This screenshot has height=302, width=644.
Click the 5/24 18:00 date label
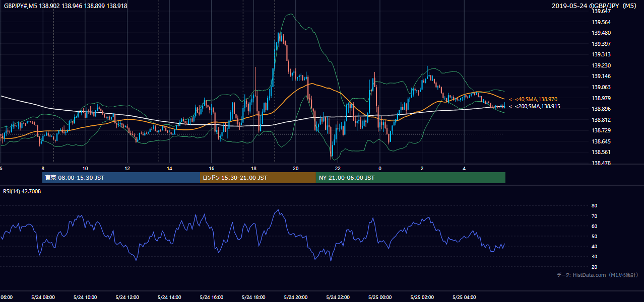point(253,297)
